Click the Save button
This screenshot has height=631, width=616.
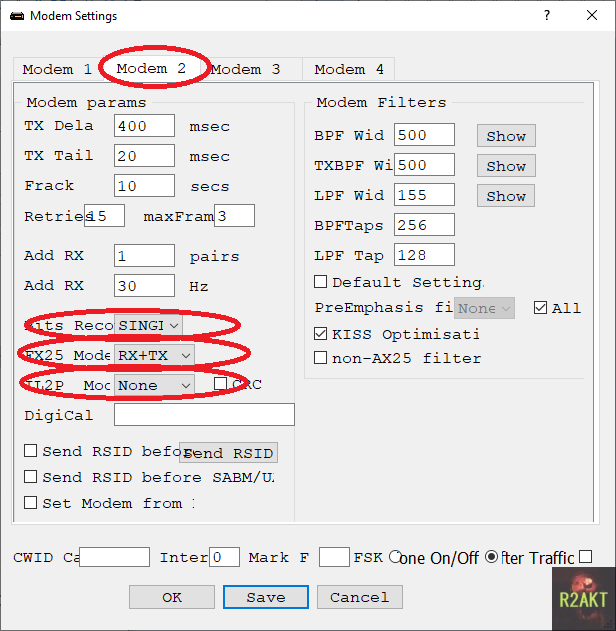tap(266, 597)
